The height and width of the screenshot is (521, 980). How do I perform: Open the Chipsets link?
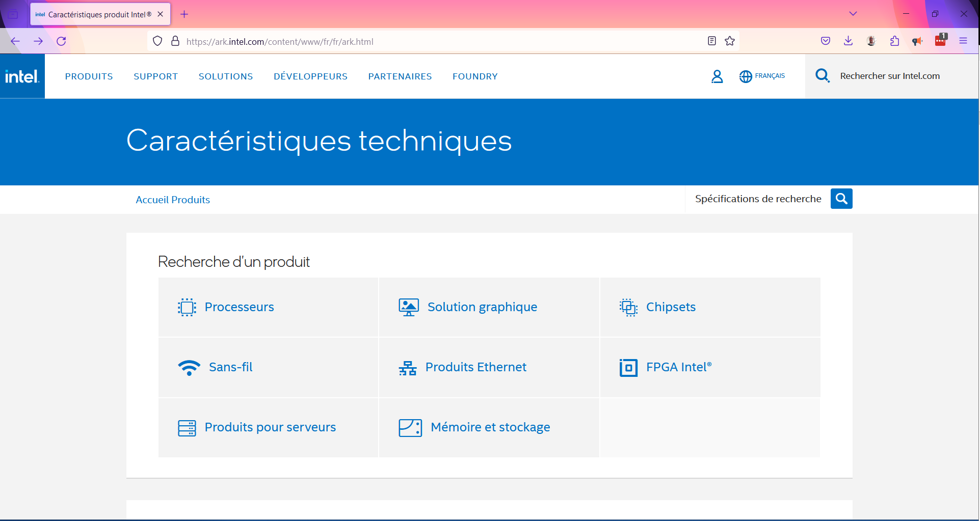pyautogui.click(x=671, y=307)
